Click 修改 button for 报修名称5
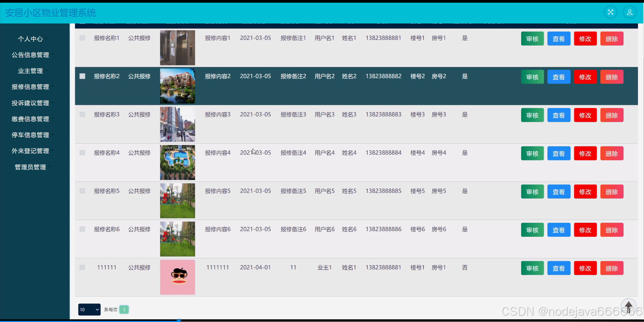 (x=585, y=192)
